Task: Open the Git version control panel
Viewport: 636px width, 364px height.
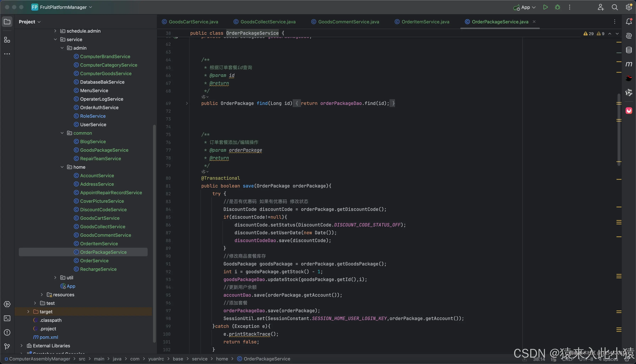Action: tap(7, 346)
